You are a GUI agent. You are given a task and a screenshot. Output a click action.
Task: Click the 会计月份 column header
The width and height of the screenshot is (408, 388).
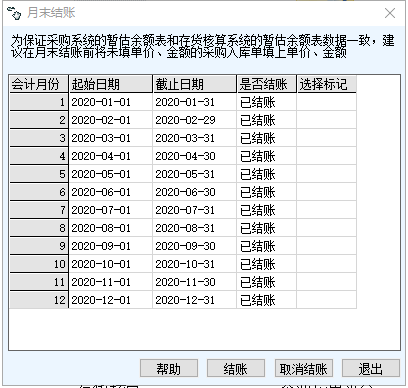39,84
